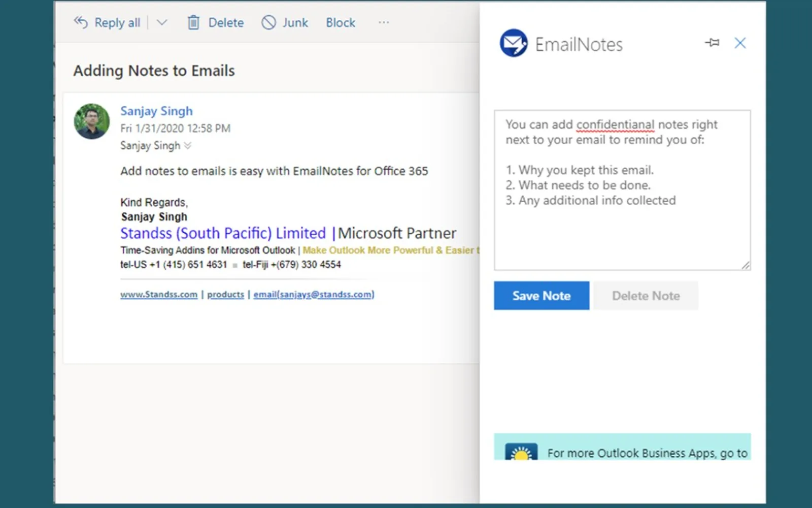Click the Junk circle-slash icon
This screenshot has height=508, width=812.
268,22
